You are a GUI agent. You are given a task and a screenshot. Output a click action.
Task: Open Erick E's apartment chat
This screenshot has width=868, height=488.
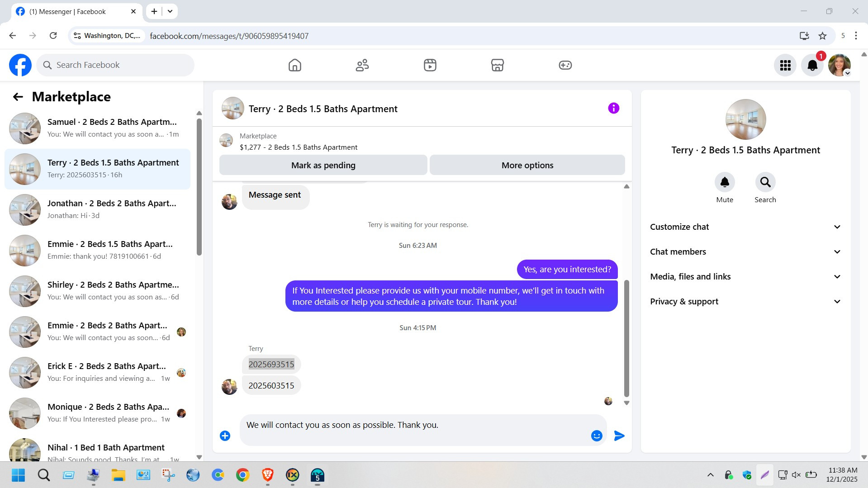click(x=97, y=373)
